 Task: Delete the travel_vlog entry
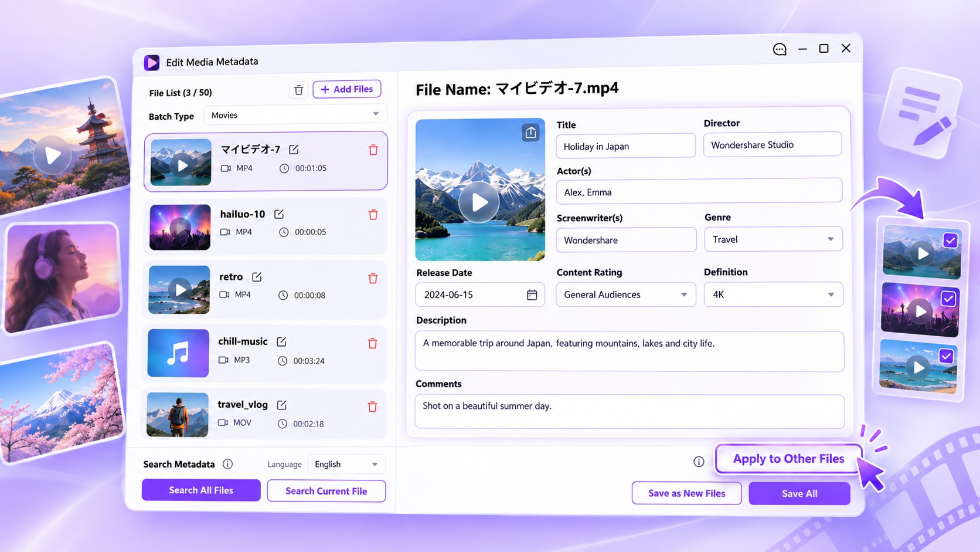pos(372,407)
